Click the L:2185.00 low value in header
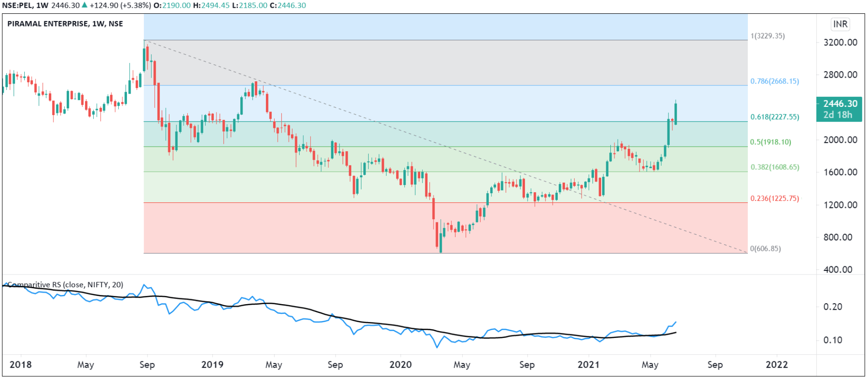Image resolution: width=868 pixels, height=380 pixels. pyautogui.click(x=249, y=5)
